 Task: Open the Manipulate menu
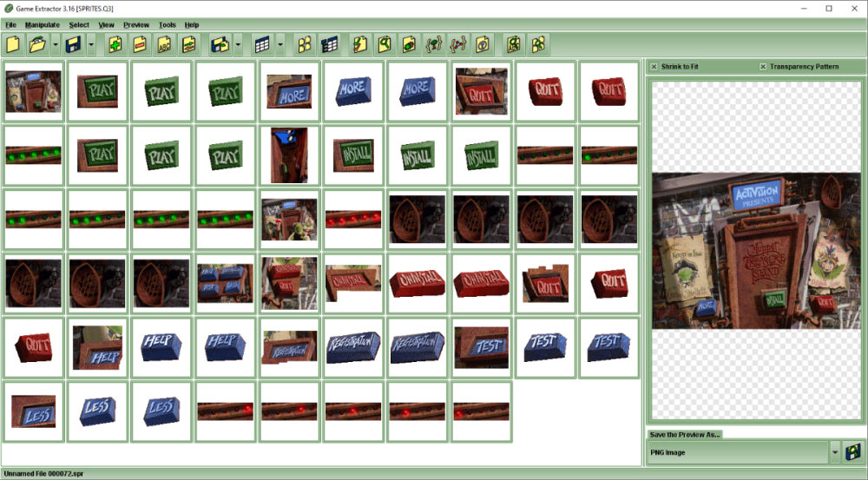[42, 25]
